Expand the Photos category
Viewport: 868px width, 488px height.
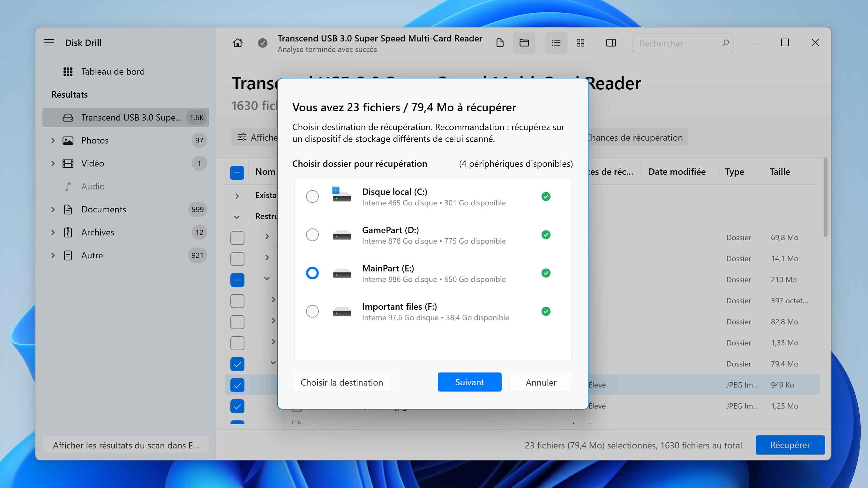pos(53,140)
